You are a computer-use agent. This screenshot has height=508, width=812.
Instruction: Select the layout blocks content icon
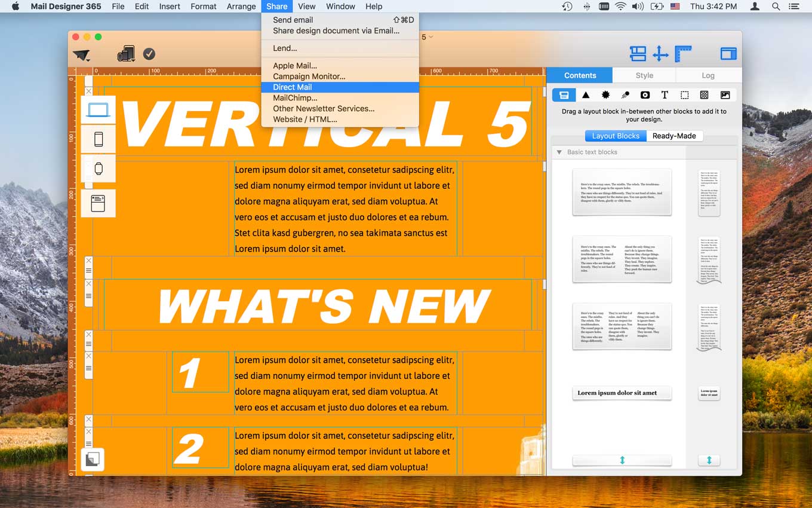[564, 95]
